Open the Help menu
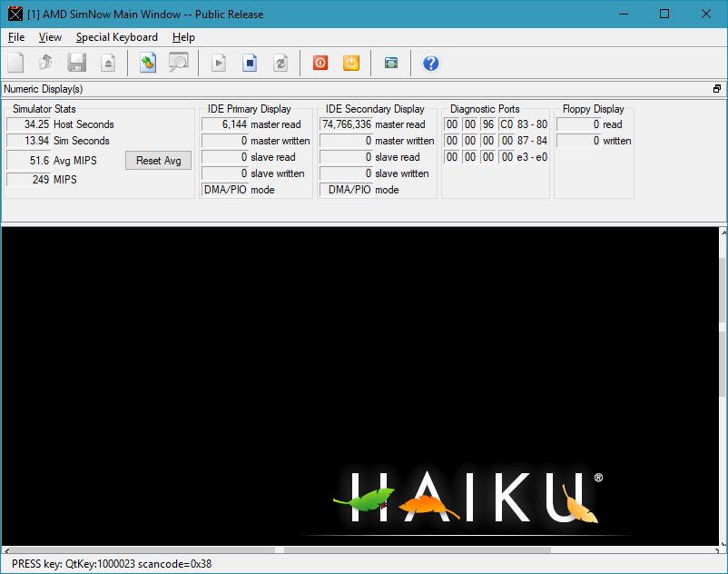The width and height of the screenshot is (728, 574). point(183,37)
